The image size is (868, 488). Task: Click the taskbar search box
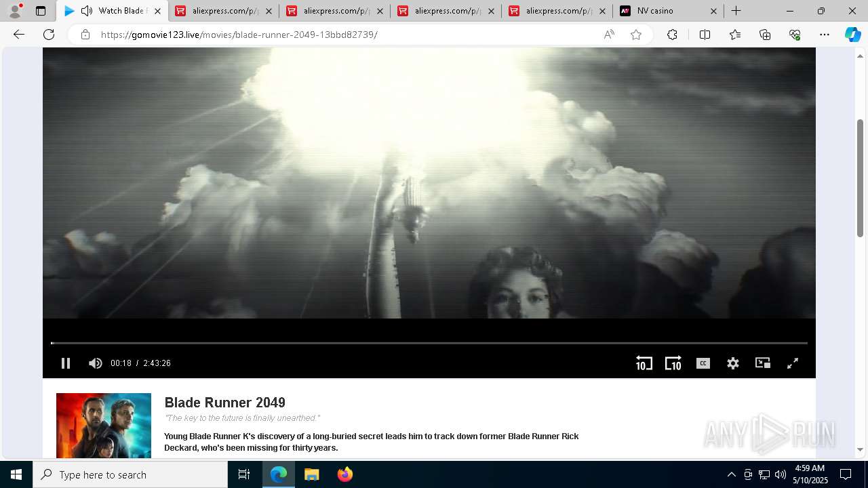pos(130,474)
